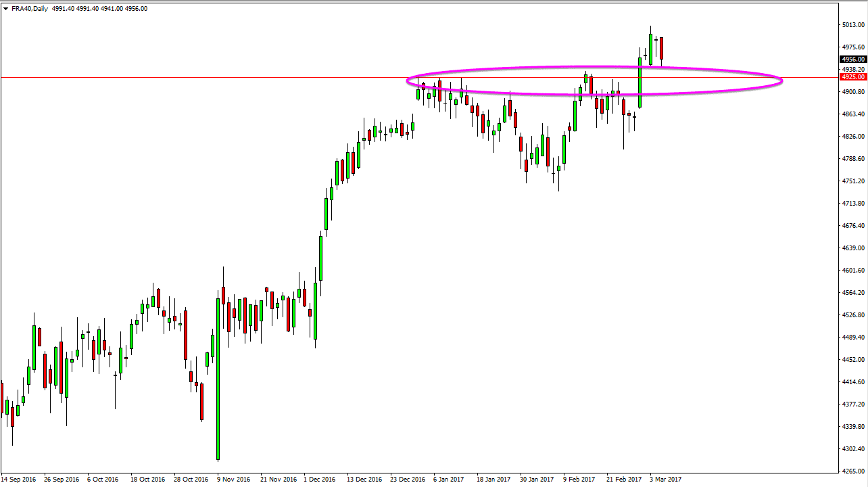Click the 4826.00 price axis label

pos(854,137)
